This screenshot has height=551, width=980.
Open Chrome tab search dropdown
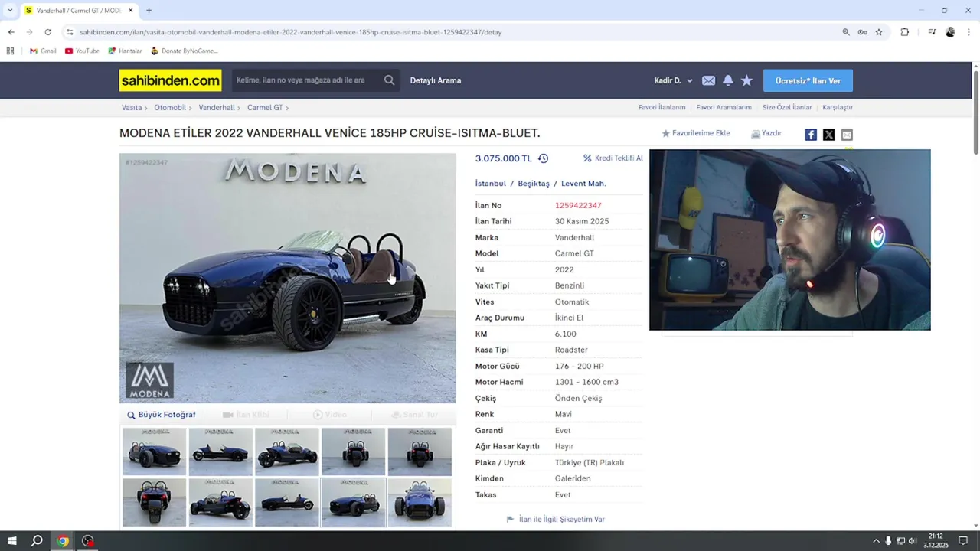pos(10,10)
